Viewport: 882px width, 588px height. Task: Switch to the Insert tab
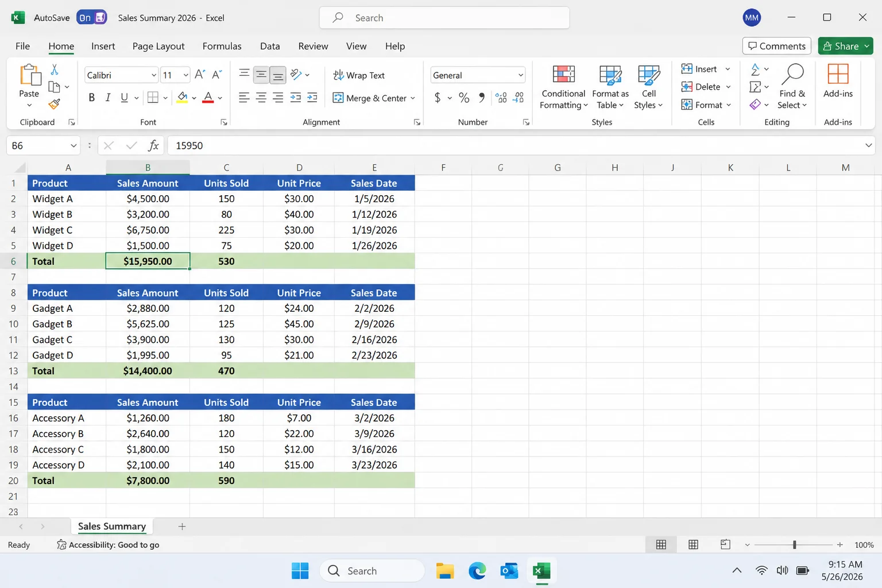pos(103,46)
